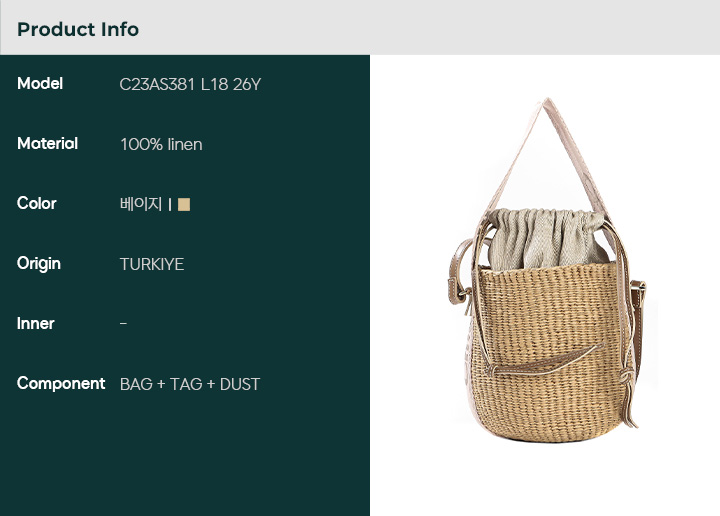Click the Component label
The image size is (720, 516).
61,384
